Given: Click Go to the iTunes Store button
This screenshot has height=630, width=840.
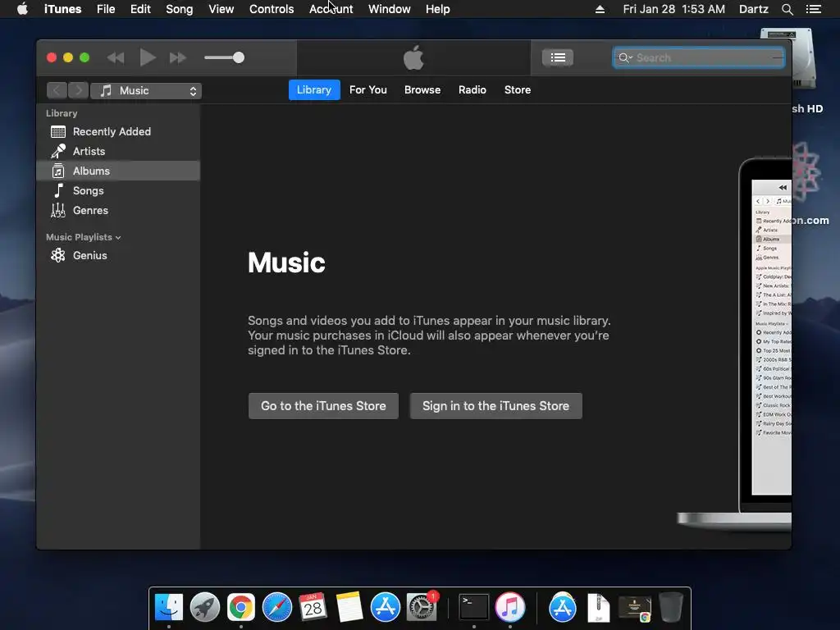Looking at the screenshot, I should [x=323, y=406].
